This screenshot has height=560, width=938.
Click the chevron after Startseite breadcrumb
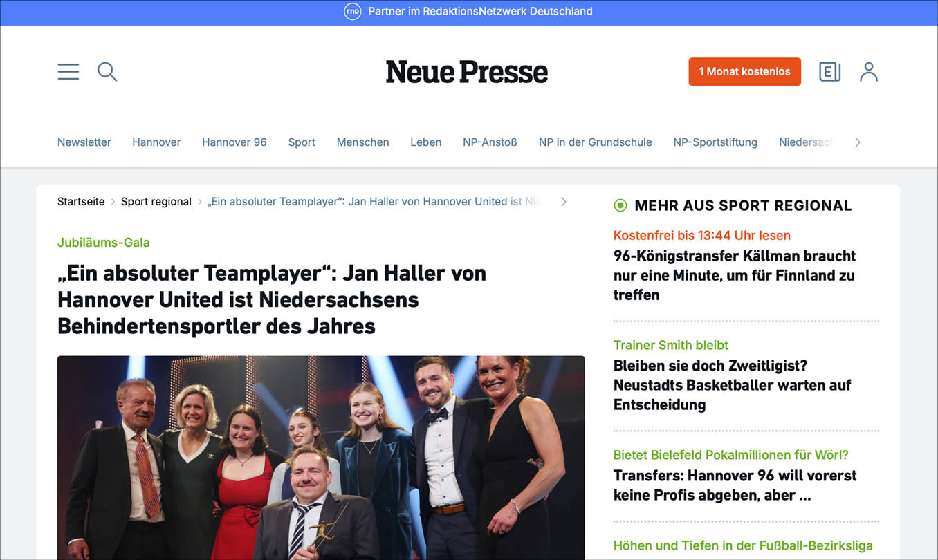coord(113,201)
